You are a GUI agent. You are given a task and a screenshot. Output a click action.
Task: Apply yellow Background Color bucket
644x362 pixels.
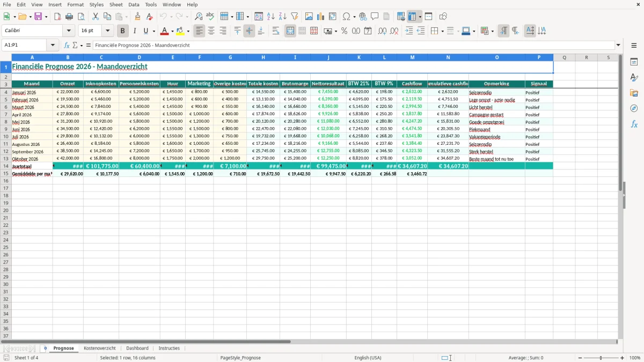[180, 31]
